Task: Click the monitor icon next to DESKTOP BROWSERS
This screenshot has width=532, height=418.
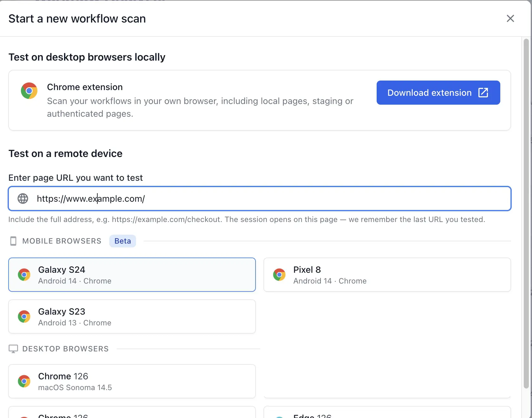Action: tap(13, 349)
